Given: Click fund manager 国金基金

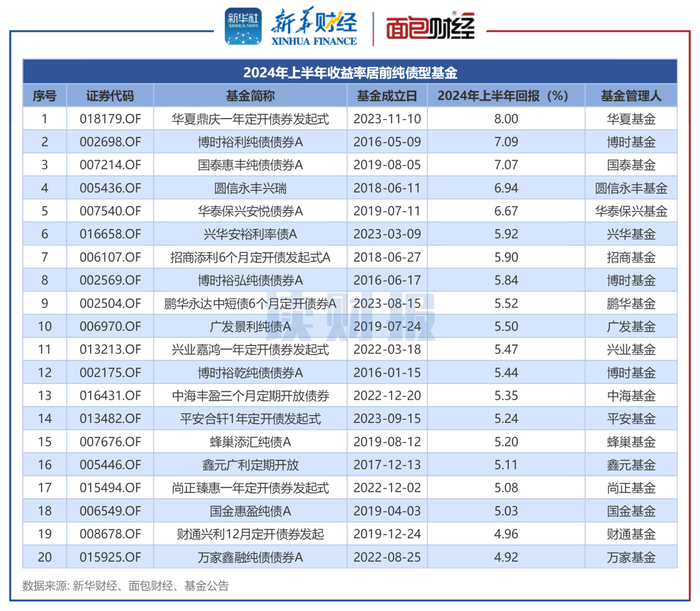Looking at the screenshot, I should 631,511.
